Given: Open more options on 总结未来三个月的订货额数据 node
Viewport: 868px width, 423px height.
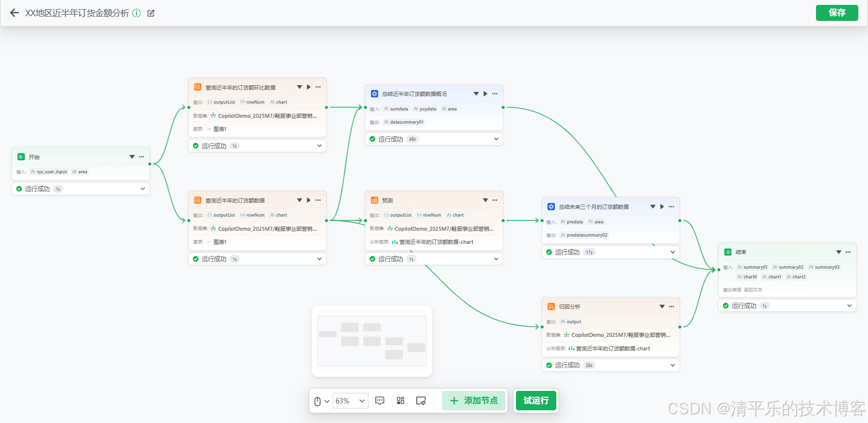Looking at the screenshot, I should point(672,206).
